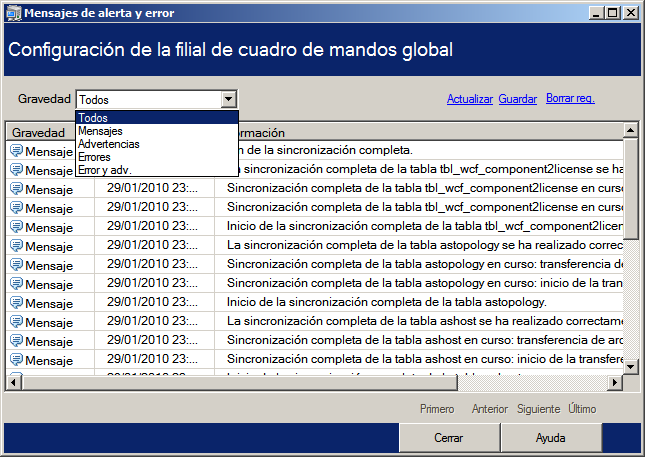This screenshot has width=645, height=457.
Task: Click message icon of 'ashost en curso: inicio de la transfere' row
Action: [16, 360]
